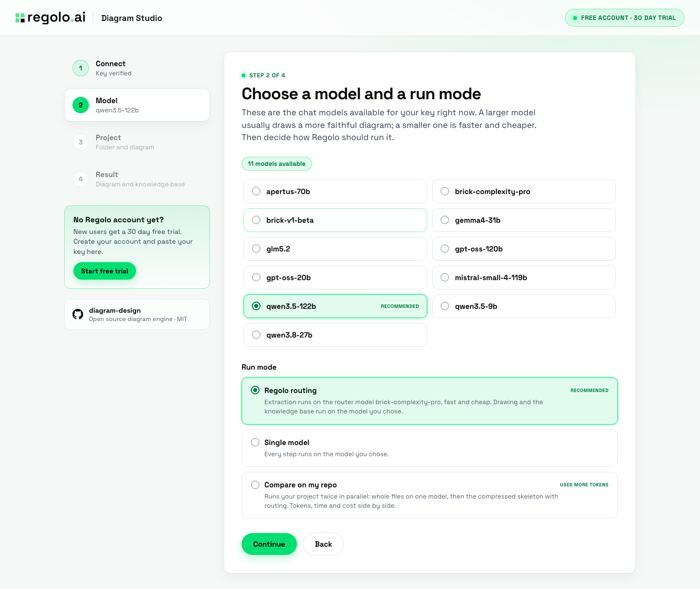Pick the gpt-oss-120b model

[524, 249]
